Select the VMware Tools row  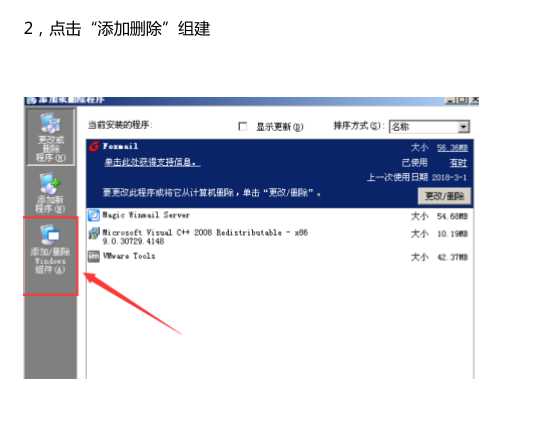(x=280, y=257)
